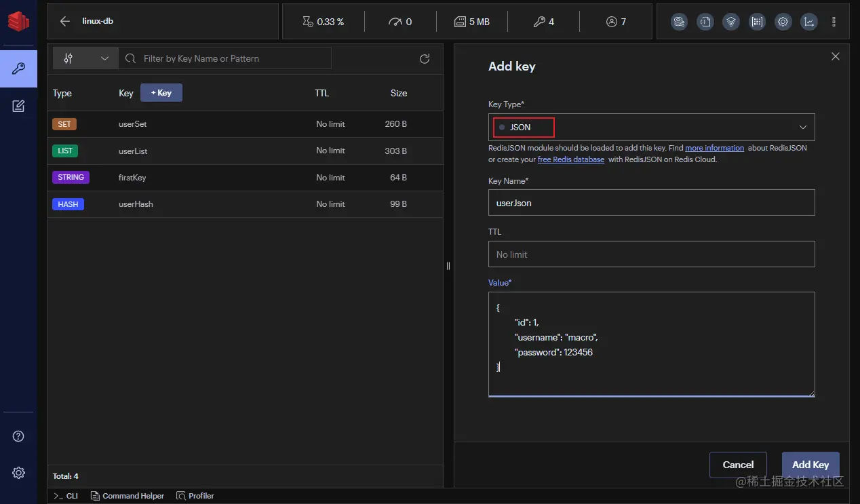The height and width of the screenshot is (504, 860).
Task: Click the search magnifier icon in filter box
Action: [x=132, y=58]
